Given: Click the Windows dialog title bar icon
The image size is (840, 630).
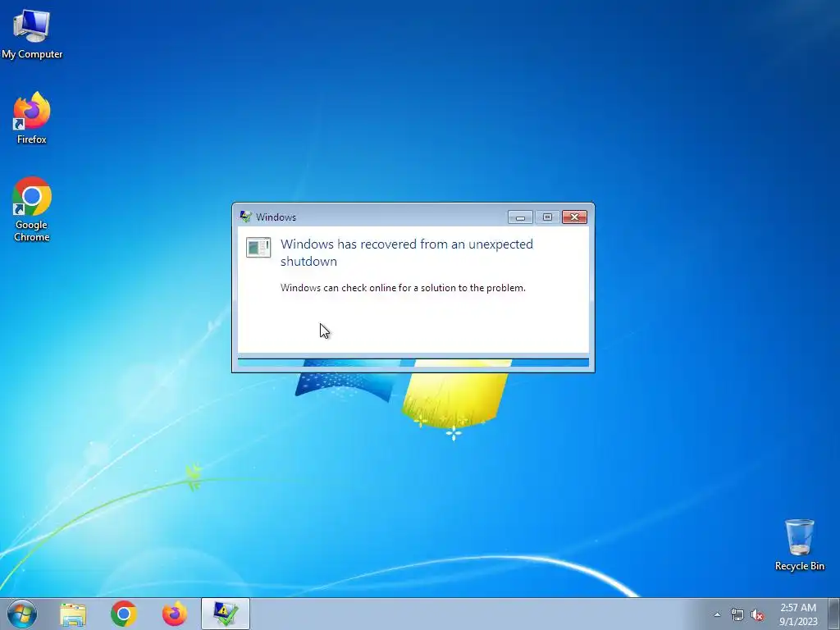Looking at the screenshot, I should (x=246, y=217).
